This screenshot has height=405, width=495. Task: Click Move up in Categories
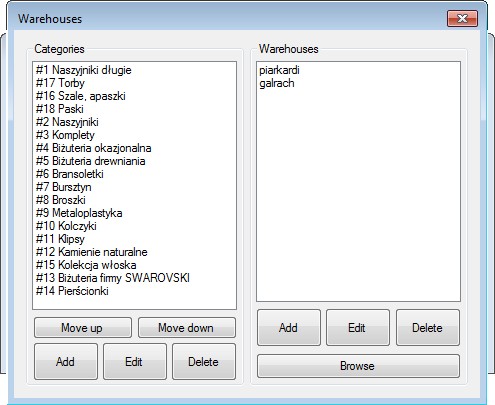point(83,328)
